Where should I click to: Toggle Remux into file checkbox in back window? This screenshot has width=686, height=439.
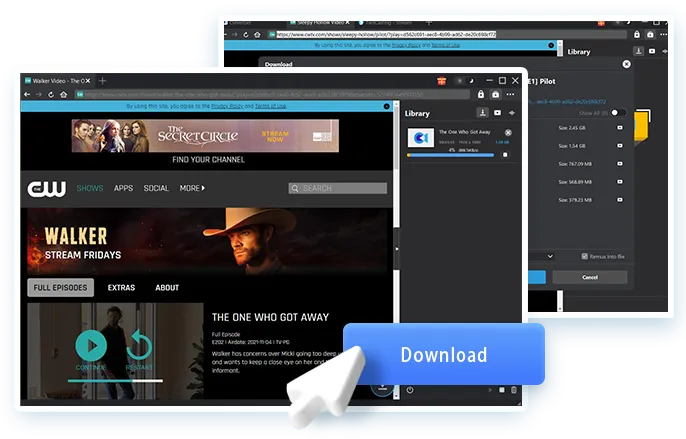pos(584,256)
